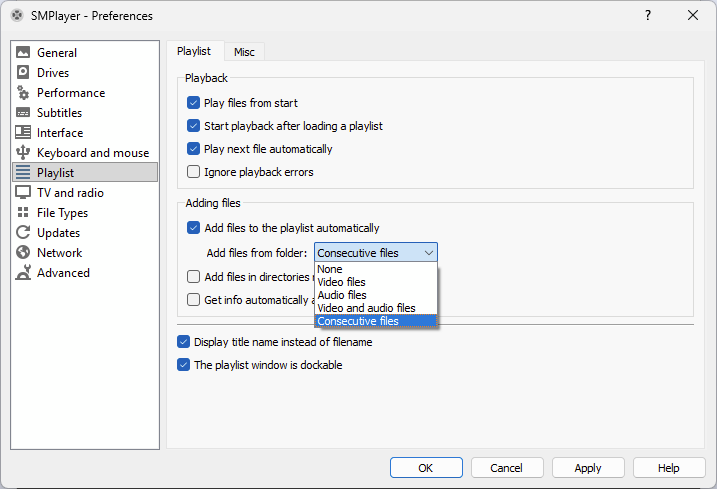Viewport: 717px width, 489px height.
Task: Uncheck Add files to the playlist automatically
Action: coord(193,228)
